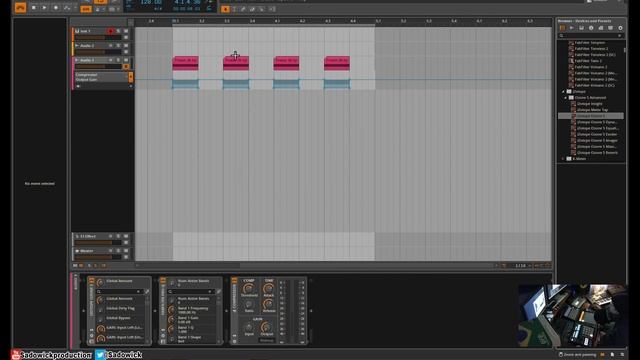Click the browser search field
This screenshot has height=360, width=640.
point(591,36)
